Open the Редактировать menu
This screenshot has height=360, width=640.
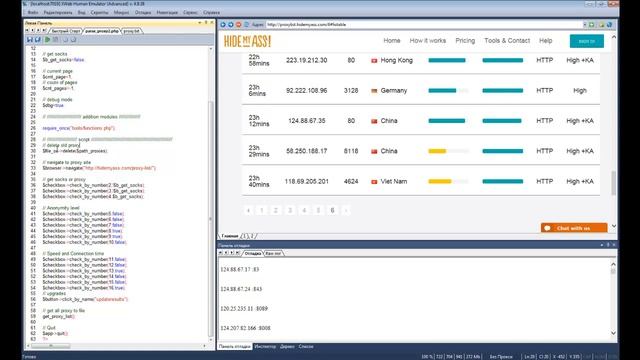click(58, 13)
